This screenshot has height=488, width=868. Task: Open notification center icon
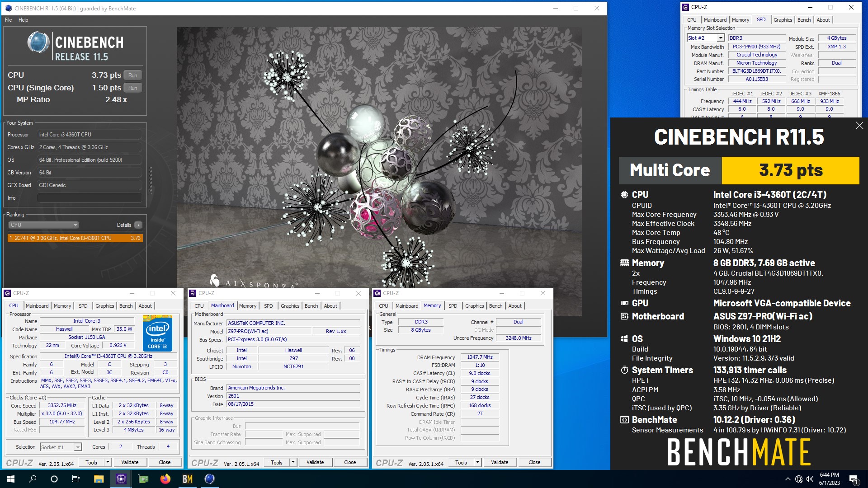point(854,479)
